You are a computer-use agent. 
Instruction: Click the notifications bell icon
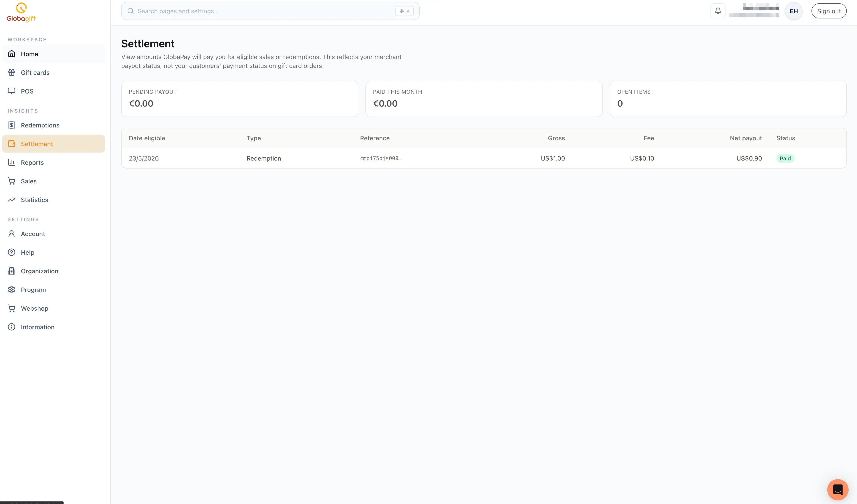pyautogui.click(x=718, y=11)
